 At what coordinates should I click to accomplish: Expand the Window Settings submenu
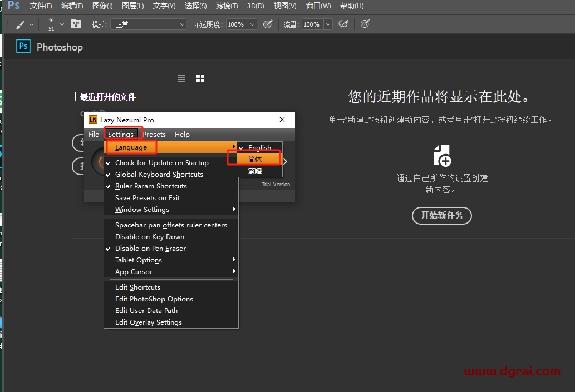coord(171,210)
